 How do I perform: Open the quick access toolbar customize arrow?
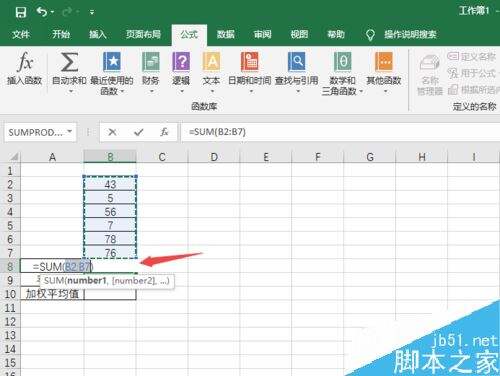point(92,13)
